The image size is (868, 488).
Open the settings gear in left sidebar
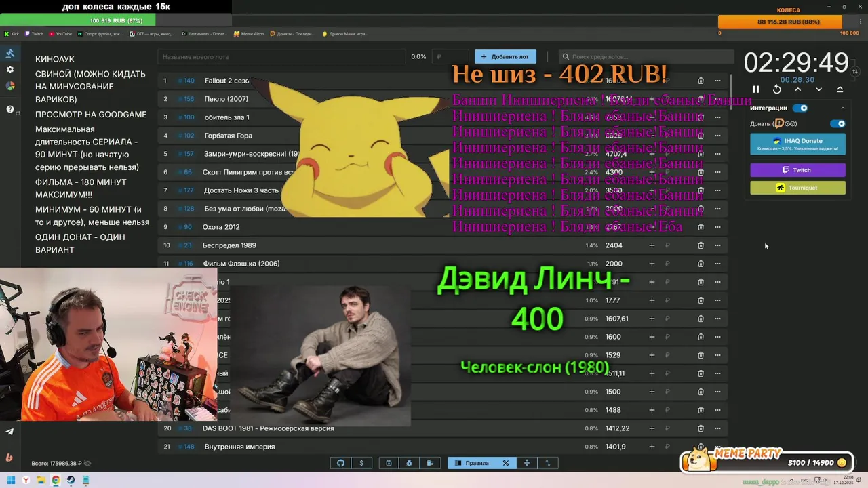pos(10,70)
